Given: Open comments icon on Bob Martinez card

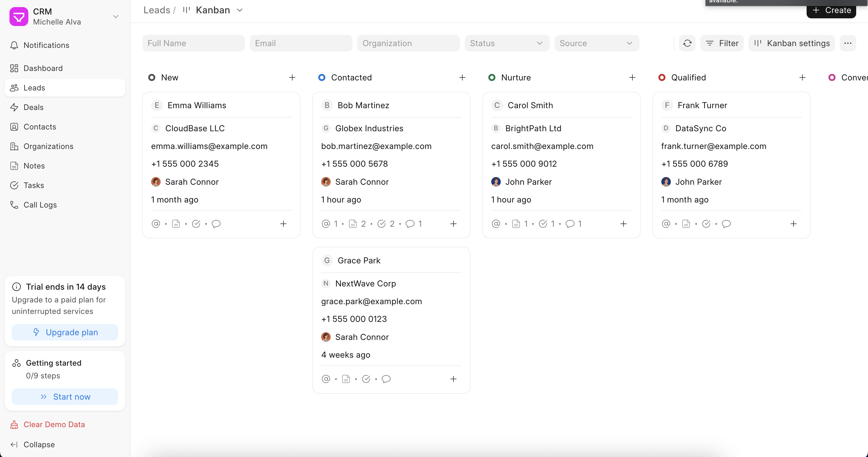Looking at the screenshot, I should point(410,223).
